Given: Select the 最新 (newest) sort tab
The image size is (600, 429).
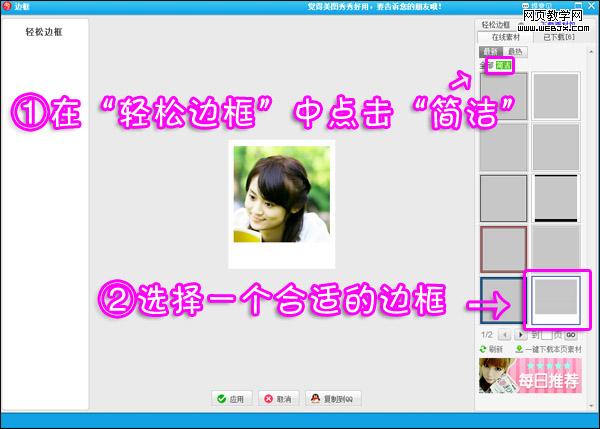Looking at the screenshot, I should [x=490, y=51].
